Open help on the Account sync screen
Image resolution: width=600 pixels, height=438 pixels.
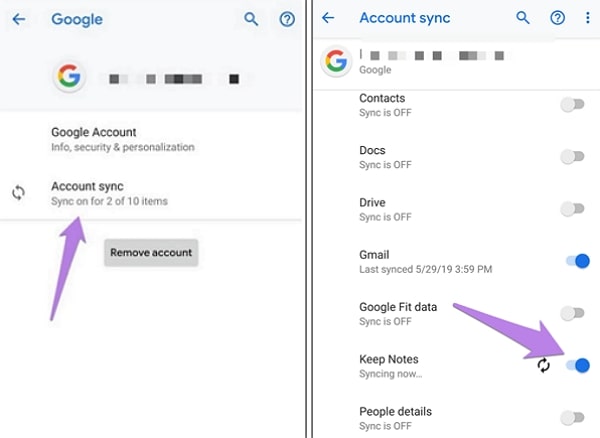point(558,18)
